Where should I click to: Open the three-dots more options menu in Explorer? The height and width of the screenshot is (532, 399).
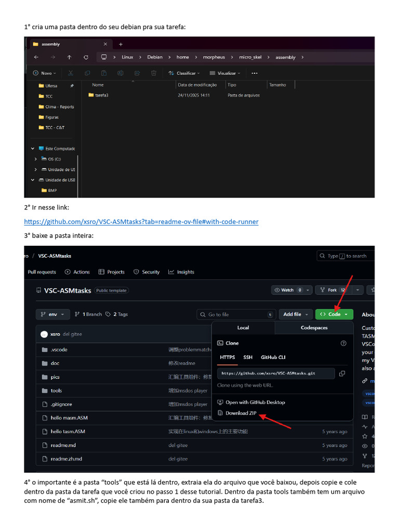[x=255, y=73]
